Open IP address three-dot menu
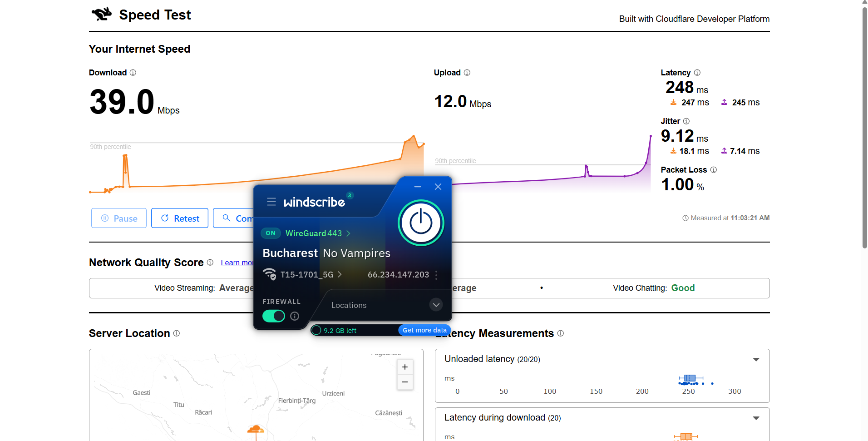 pyautogui.click(x=436, y=275)
